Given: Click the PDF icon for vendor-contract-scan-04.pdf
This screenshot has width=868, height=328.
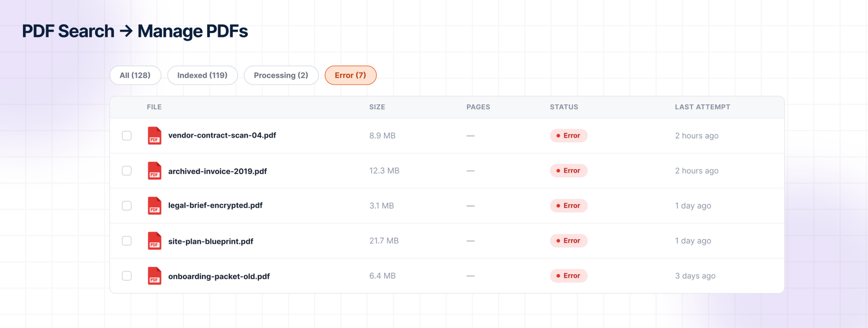Looking at the screenshot, I should (155, 136).
